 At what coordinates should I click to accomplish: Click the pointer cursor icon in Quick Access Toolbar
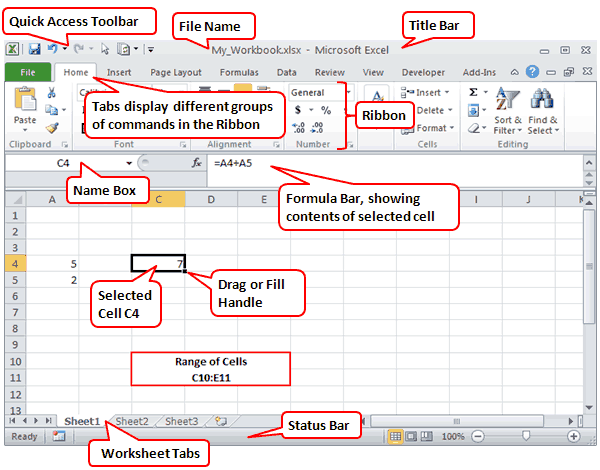tap(105, 49)
